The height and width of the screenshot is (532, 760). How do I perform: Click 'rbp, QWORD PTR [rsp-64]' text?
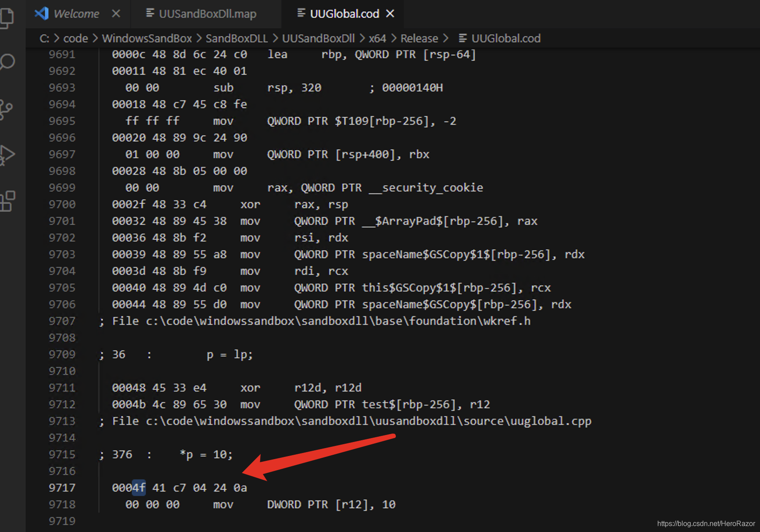(399, 54)
